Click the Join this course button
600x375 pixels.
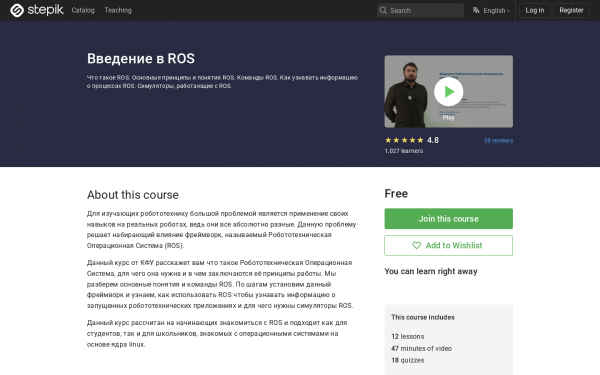(x=448, y=219)
